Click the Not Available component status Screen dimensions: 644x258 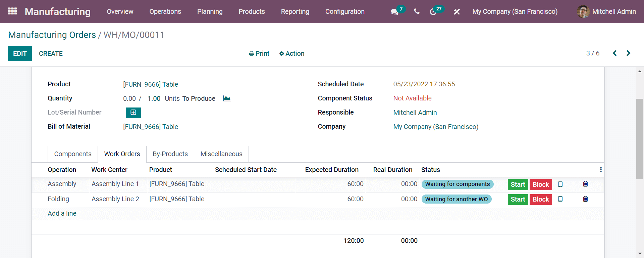(412, 98)
